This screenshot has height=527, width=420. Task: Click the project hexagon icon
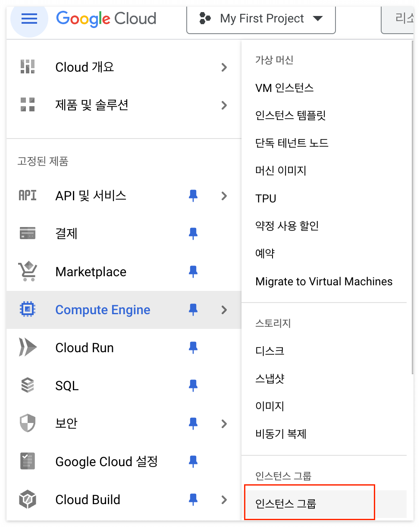tap(205, 19)
